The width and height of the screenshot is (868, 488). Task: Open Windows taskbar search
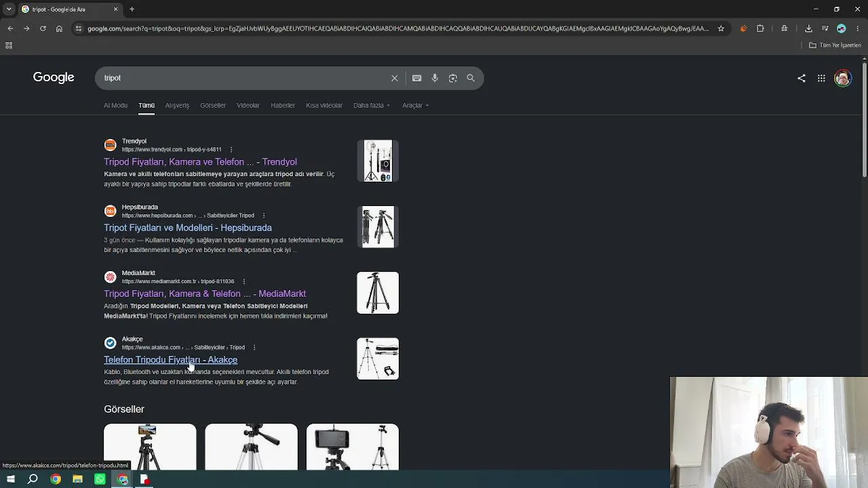tap(33, 479)
